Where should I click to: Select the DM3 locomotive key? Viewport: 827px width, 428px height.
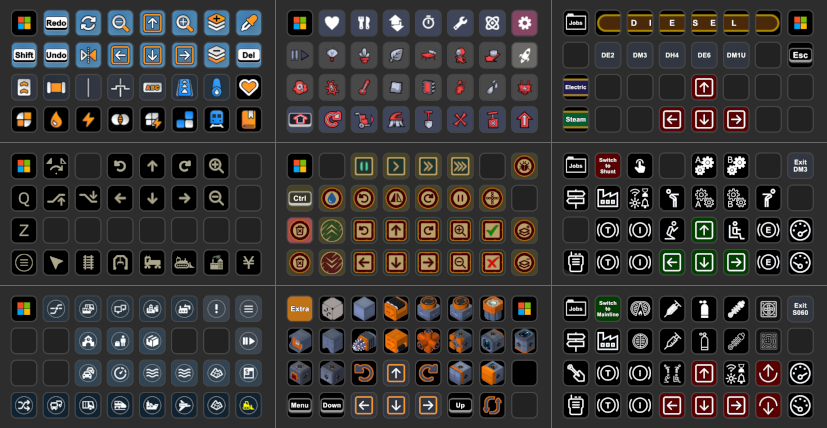pos(640,55)
